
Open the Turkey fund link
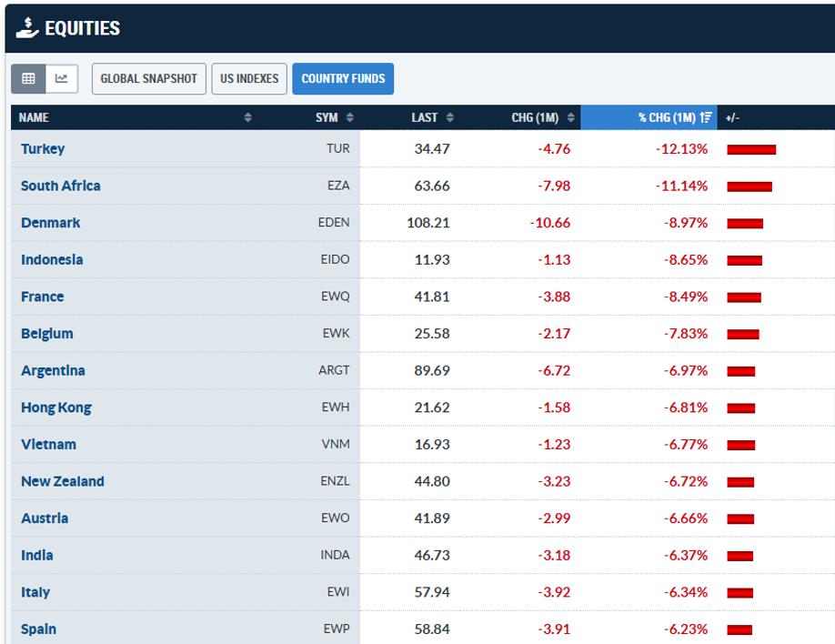point(43,148)
